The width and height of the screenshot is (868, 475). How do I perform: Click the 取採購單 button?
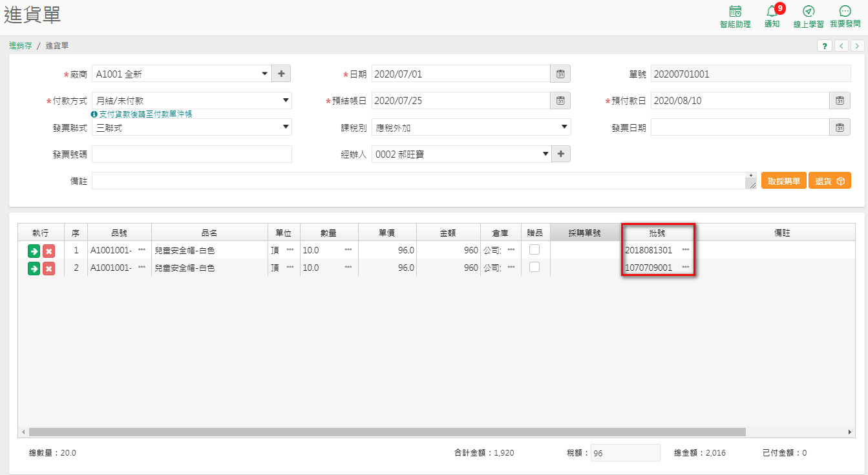[784, 181]
